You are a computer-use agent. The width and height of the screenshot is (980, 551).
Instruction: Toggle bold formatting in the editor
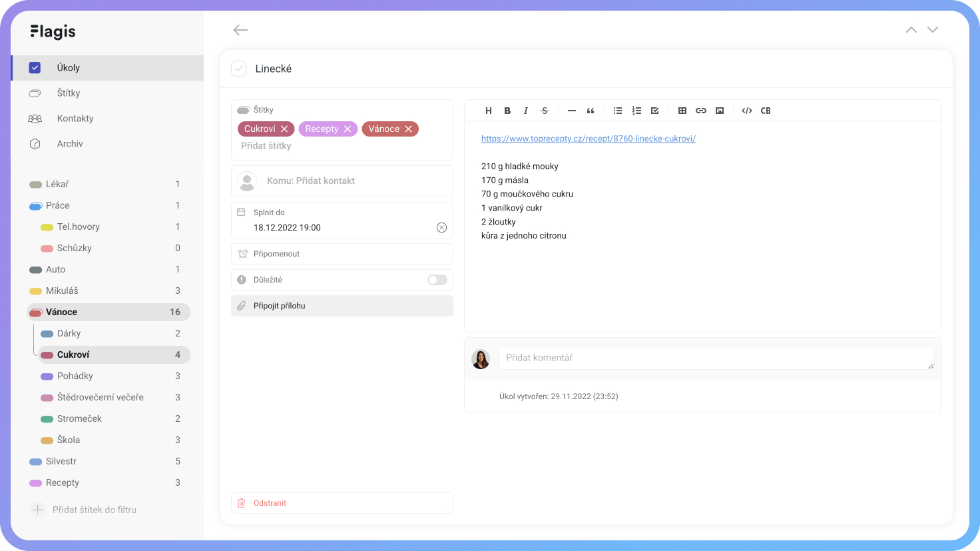coord(507,111)
